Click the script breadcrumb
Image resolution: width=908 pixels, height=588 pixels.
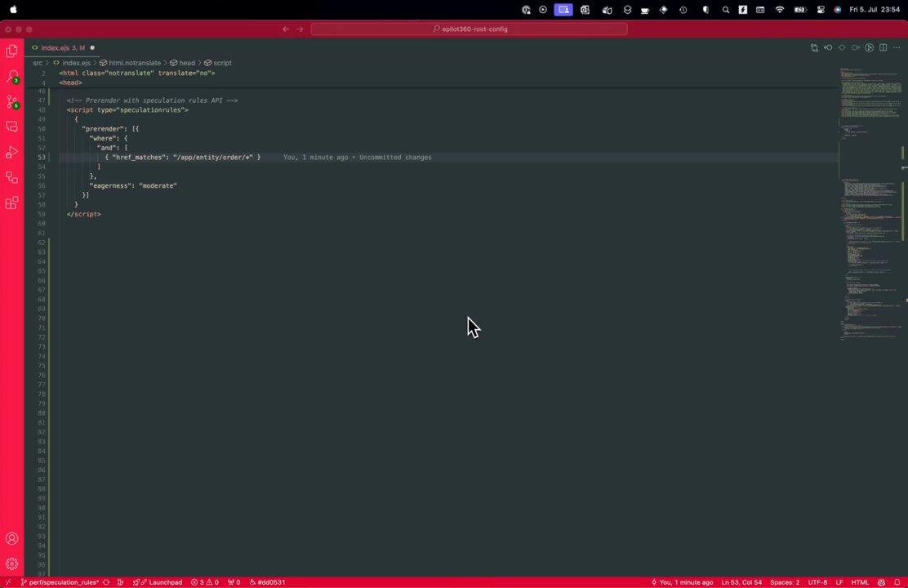click(222, 63)
